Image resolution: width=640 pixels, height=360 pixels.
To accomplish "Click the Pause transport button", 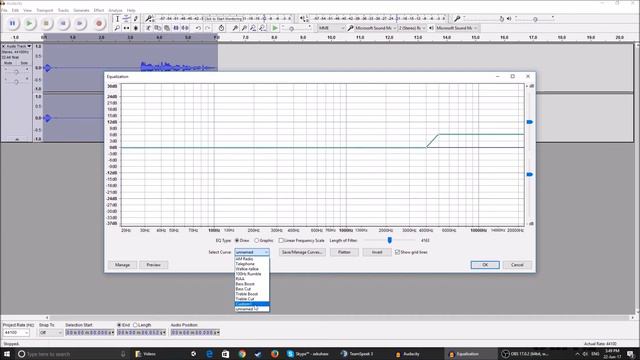I will click(12, 24).
